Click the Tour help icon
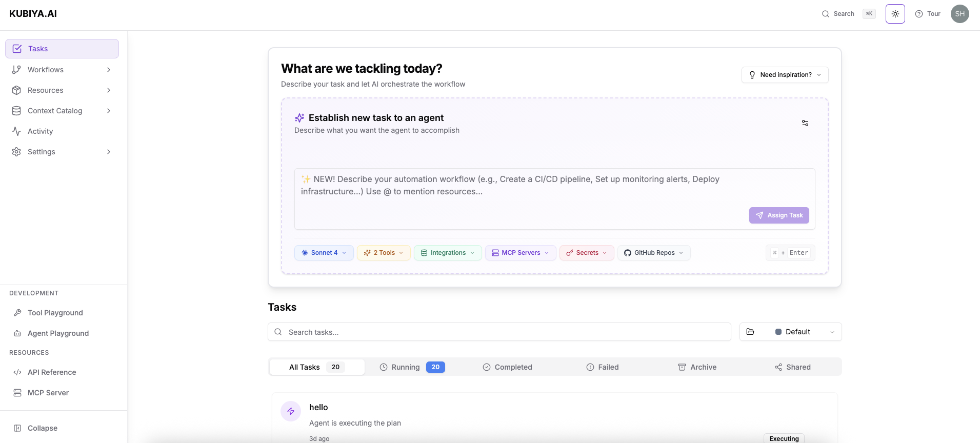The width and height of the screenshot is (980, 443). [919, 14]
